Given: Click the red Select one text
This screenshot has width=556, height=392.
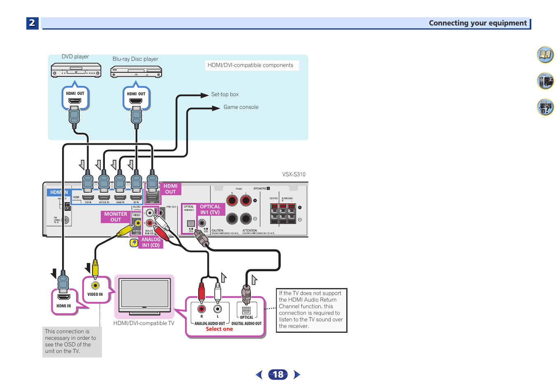Looking at the screenshot, I should pyautogui.click(x=219, y=329).
